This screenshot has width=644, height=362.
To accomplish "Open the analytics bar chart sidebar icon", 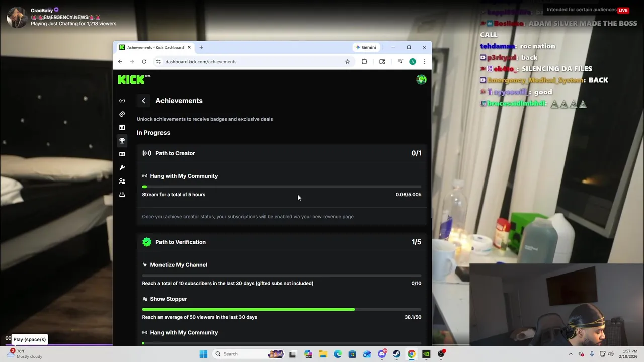I will 122,127.
